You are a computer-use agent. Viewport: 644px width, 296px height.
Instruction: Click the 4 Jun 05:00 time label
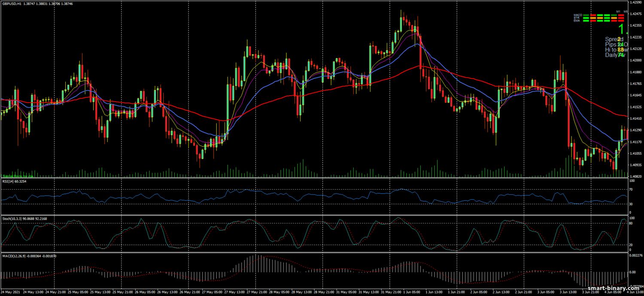(614, 292)
